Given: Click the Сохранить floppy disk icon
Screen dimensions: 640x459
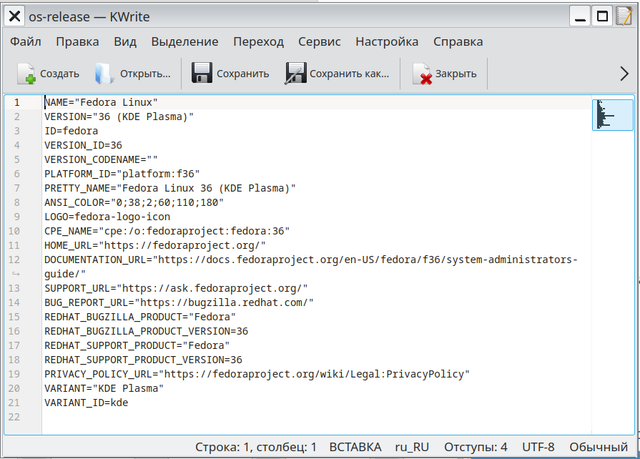Looking at the screenshot, I should click(x=202, y=73).
